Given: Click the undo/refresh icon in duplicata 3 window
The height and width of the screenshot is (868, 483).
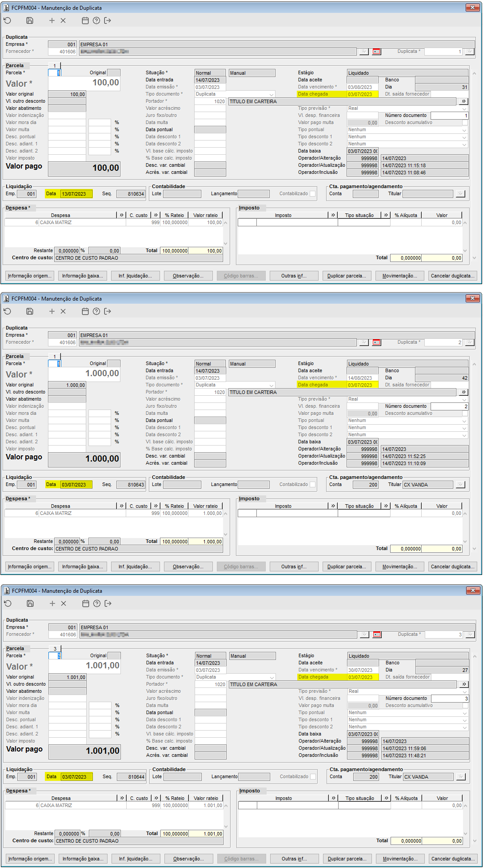Looking at the screenshot, I should pos(8,603).
